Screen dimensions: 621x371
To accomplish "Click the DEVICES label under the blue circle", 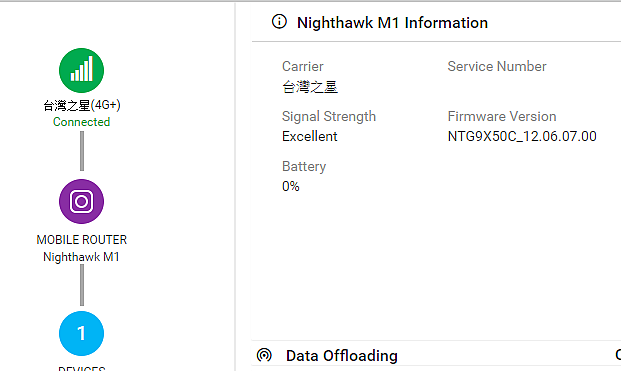I will (82, 368).
